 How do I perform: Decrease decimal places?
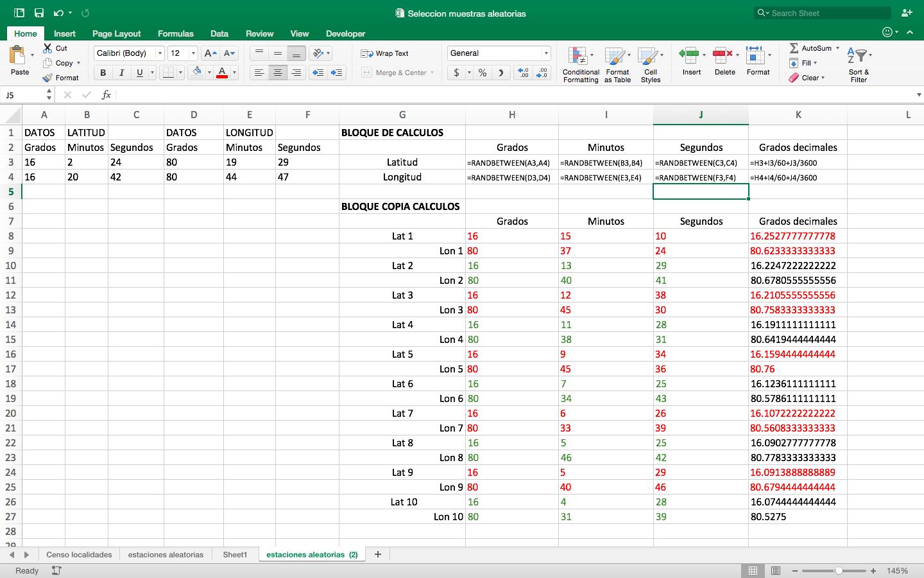542,73
